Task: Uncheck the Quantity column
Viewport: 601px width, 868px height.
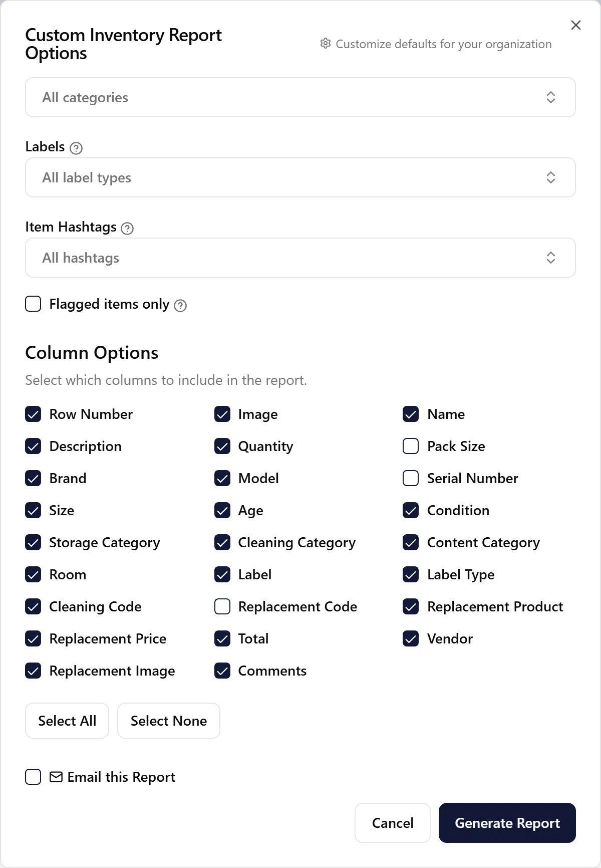Action: 222,446
